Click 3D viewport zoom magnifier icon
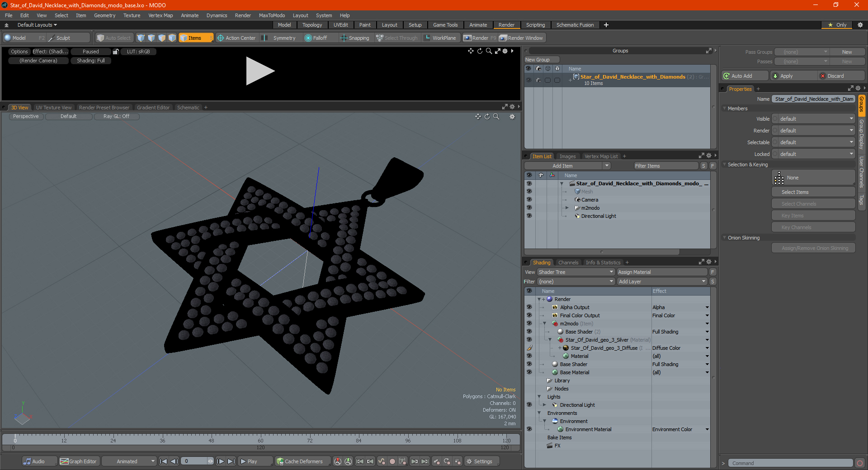The width and height of the screenshot is (868, 470). pyautogui.click(x=496, y=117)
